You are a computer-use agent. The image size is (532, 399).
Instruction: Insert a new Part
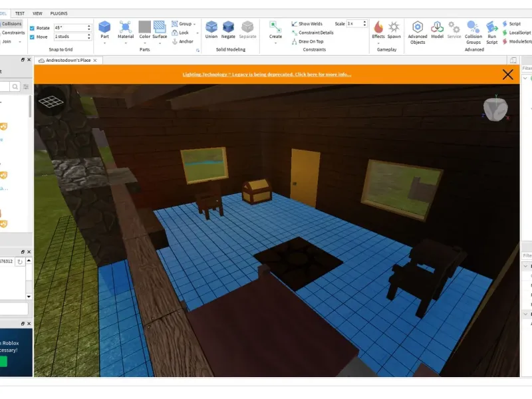104,30
